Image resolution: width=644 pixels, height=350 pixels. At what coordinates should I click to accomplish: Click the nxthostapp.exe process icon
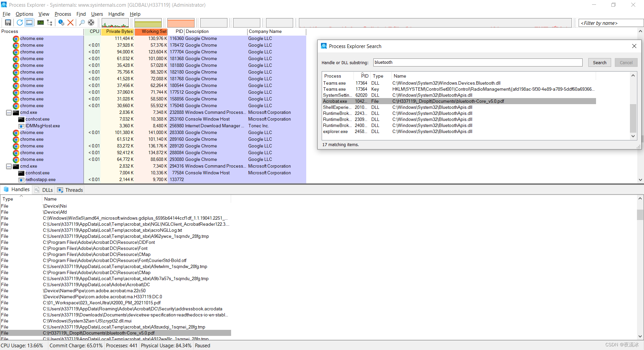point(21,180)
